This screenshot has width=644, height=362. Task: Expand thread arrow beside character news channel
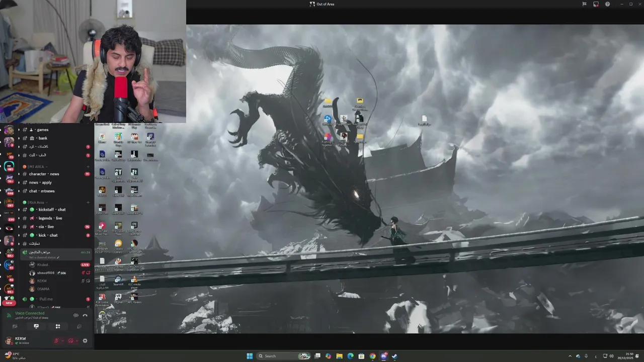pos(19,174)
